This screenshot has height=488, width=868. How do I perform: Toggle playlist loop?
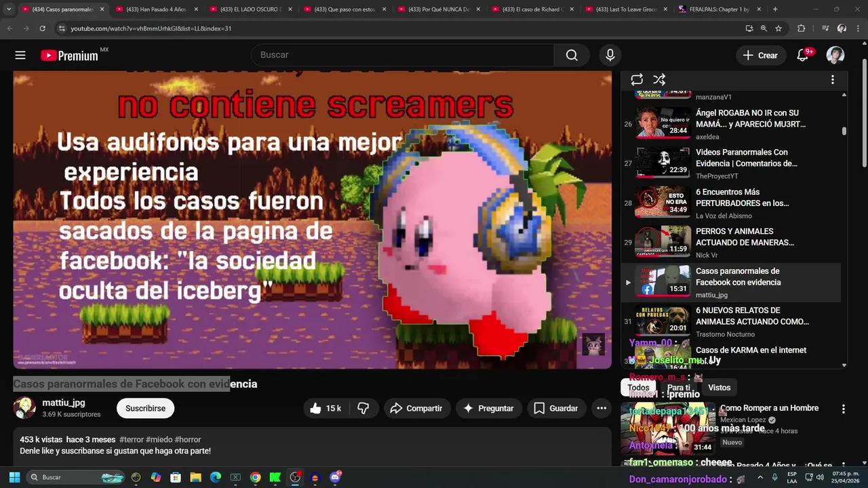637,80
